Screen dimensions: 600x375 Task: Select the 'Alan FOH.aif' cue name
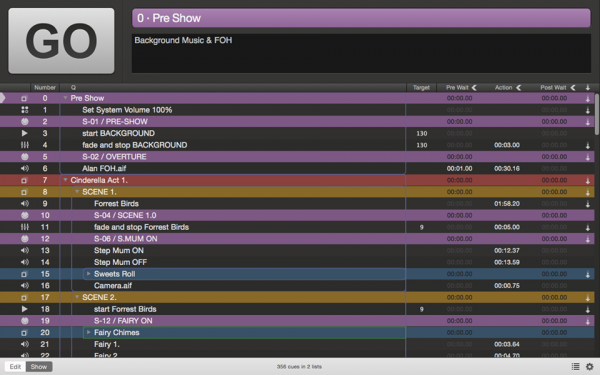click(104, 168)
